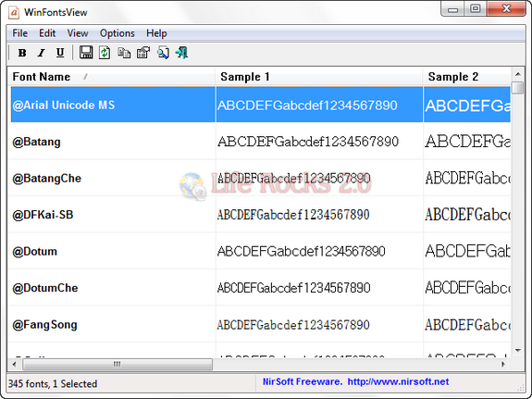Screen dimensions: 532x399
Task: Click the Sample 1 text for @Batang
Action: click(308, 142)
